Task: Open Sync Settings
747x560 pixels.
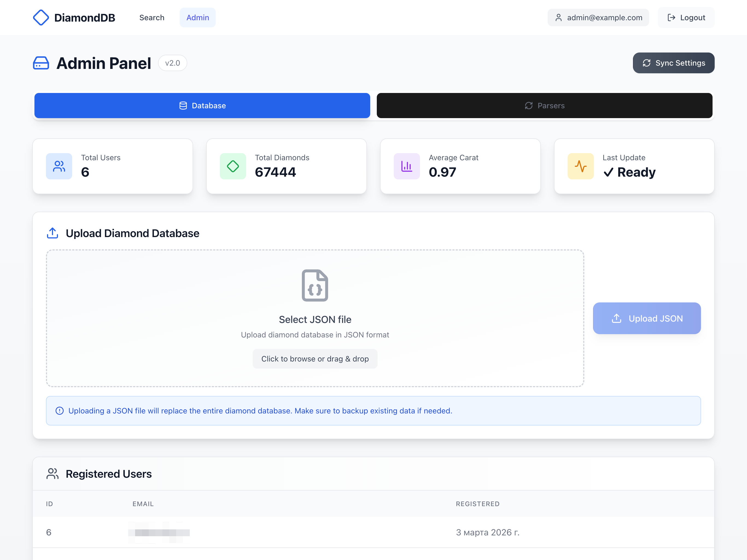Action: [674, 63]
